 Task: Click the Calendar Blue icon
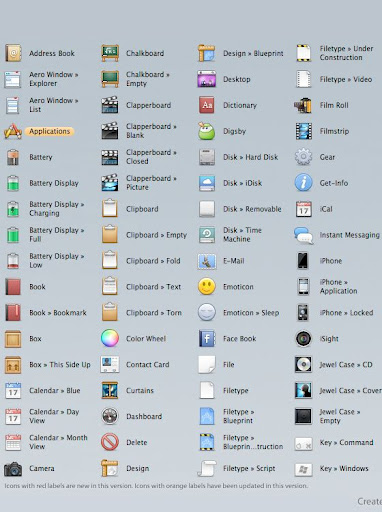pos(13,391)
